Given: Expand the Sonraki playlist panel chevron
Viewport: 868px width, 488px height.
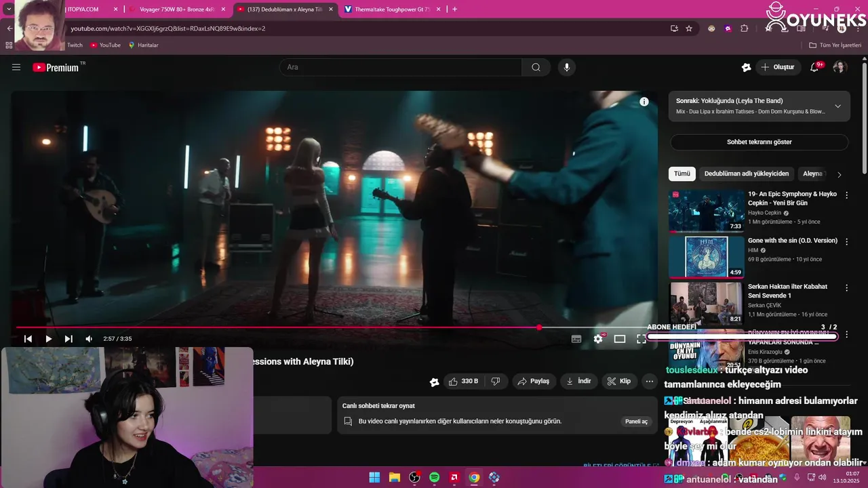Looking at the screenshot, I should 837,106.
